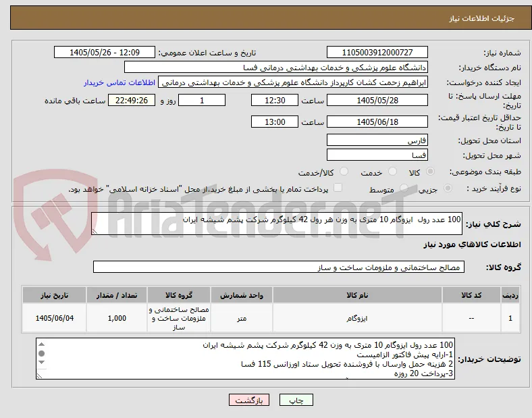Click the remaining time 22:49:26 field
The width and height of the screenshot is (532, 418).
(x=132, y=100)
